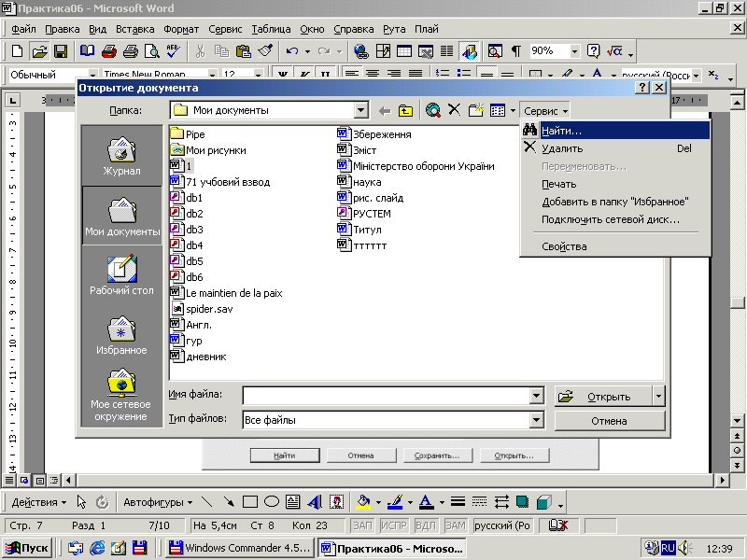
Task: Click the Oval shape drawing tool
Action: click(x=272, y=501)
